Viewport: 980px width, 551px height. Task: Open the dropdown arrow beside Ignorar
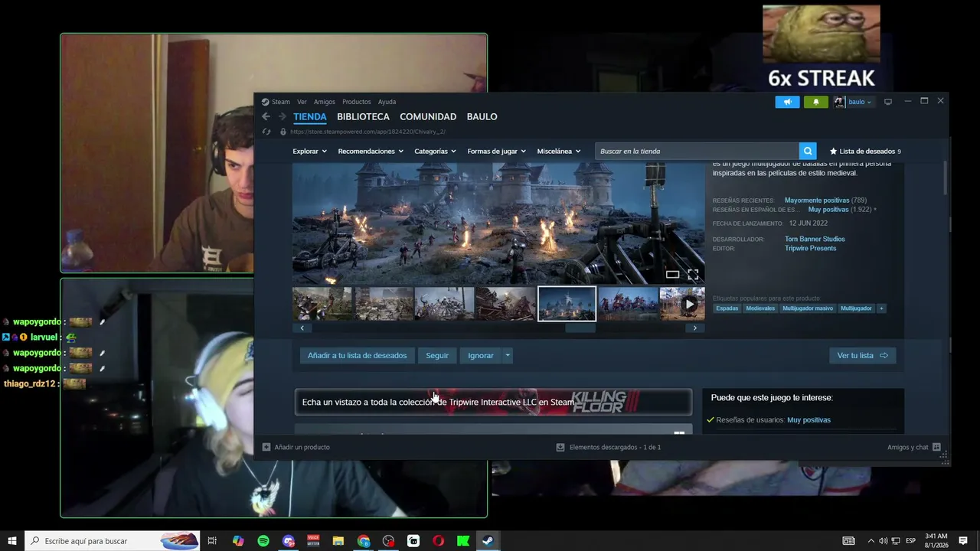pos(507,355)
